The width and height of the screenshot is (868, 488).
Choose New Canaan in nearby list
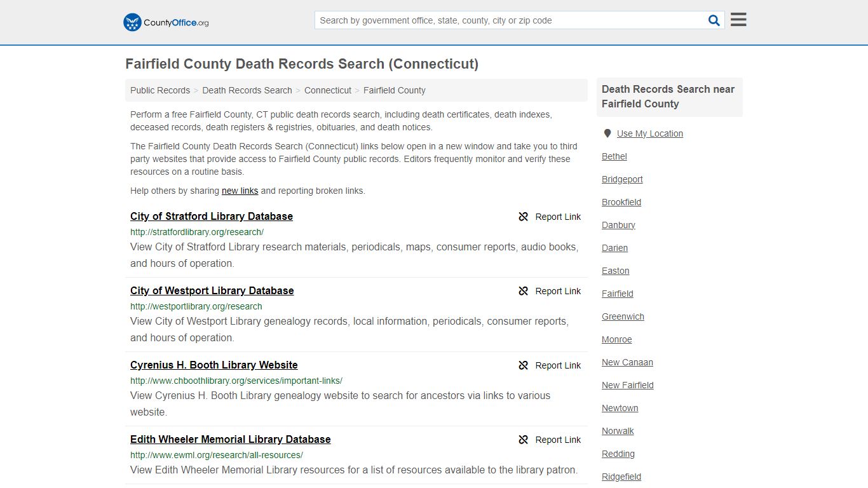[627, 362]
